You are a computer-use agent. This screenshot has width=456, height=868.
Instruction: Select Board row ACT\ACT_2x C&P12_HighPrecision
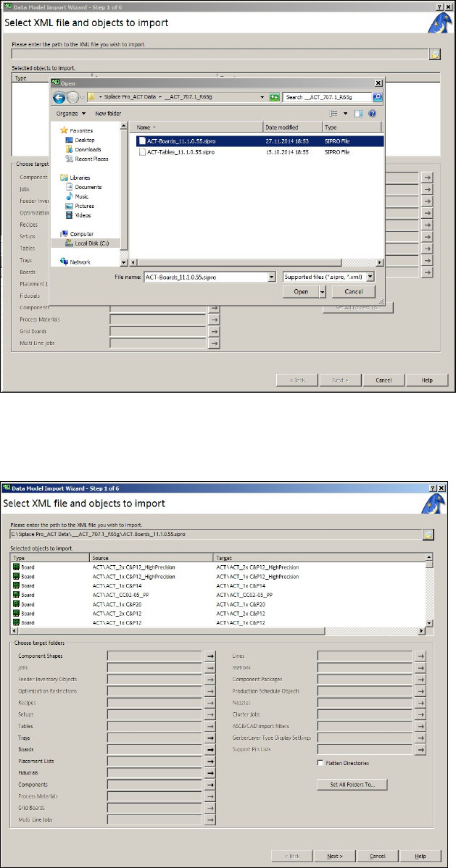tap(217, 567)
